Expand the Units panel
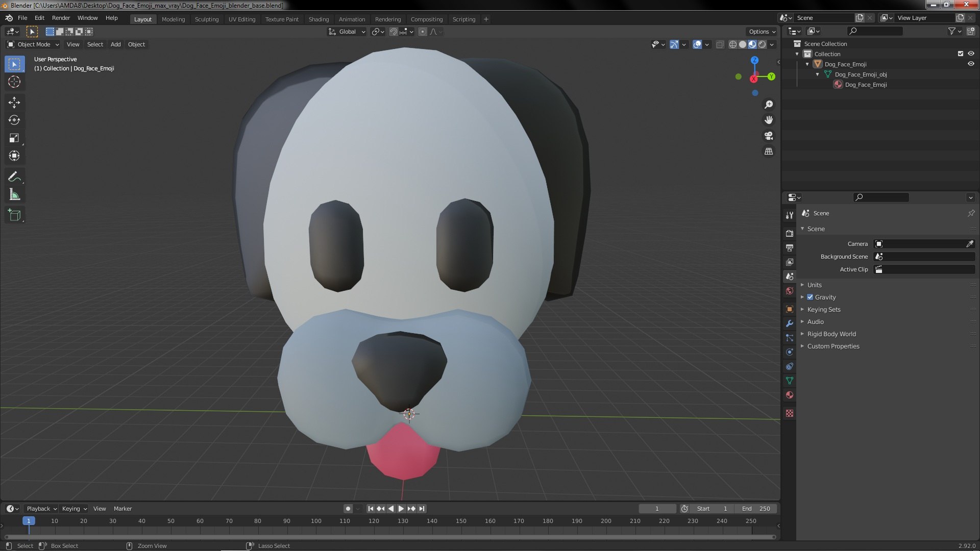980x551 pixels. (814, 285)
